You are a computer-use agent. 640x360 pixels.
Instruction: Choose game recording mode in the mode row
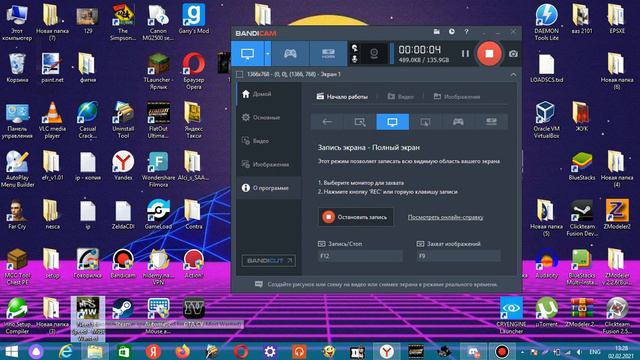click(x=458, y=122)
